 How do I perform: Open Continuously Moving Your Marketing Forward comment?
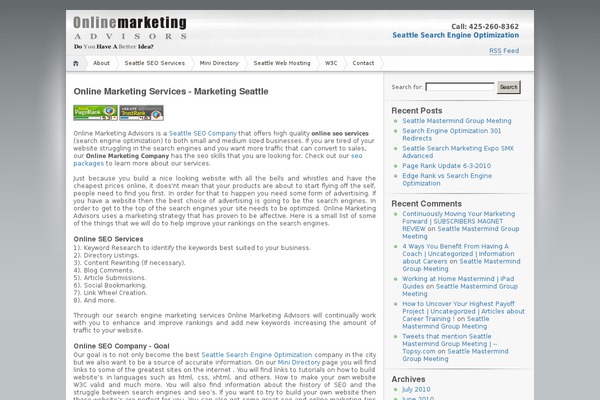(x=458, y=221)
